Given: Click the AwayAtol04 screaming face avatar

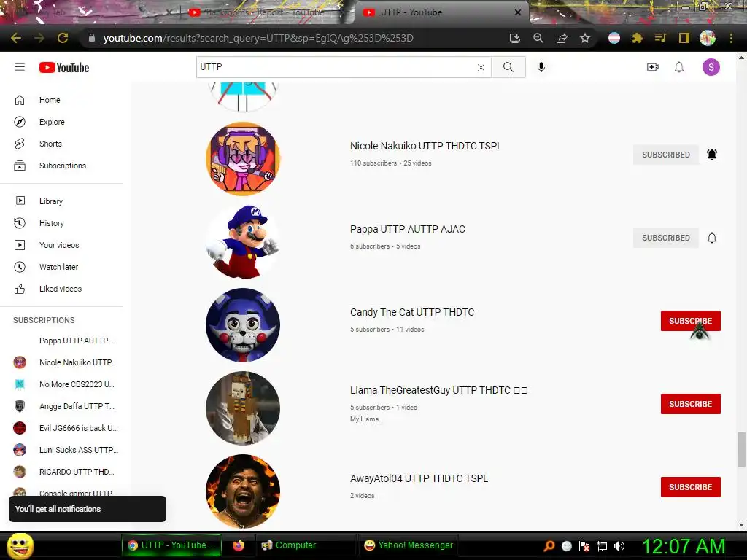Looking at the screenshot, I should pyautogui.click(x=243, y=491).
